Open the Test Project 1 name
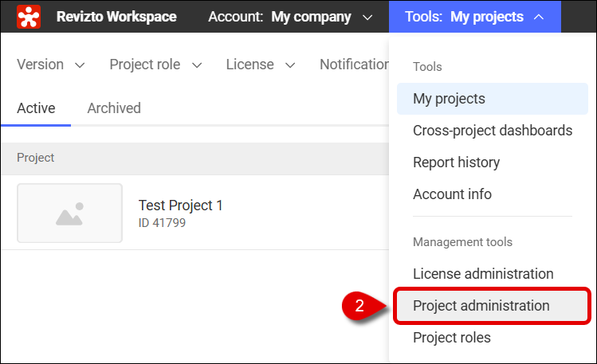Screen dimensions: 597x364 click(180, 205)
